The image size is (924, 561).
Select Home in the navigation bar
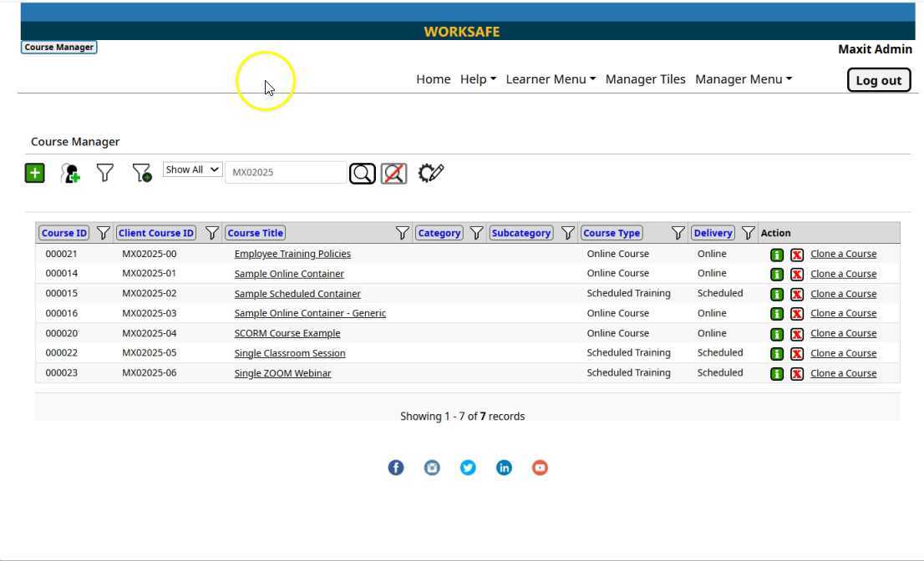(x=433, y=79)
